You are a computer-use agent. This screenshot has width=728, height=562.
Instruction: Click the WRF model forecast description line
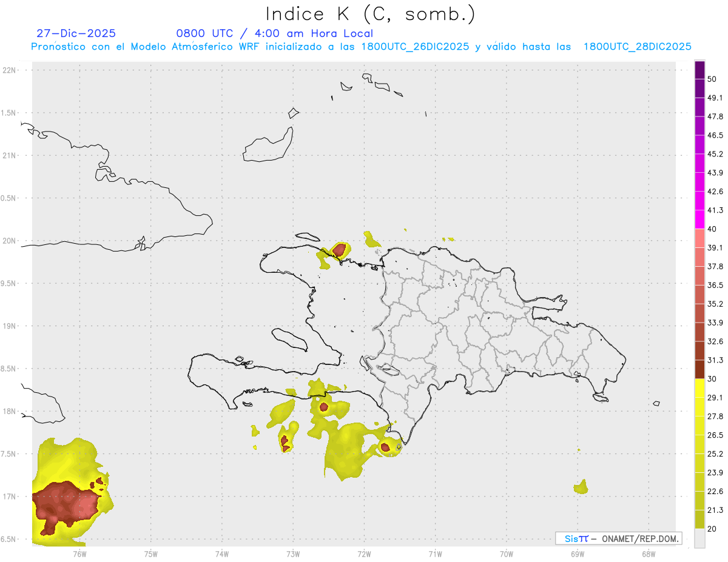click(x=362, y=47)
